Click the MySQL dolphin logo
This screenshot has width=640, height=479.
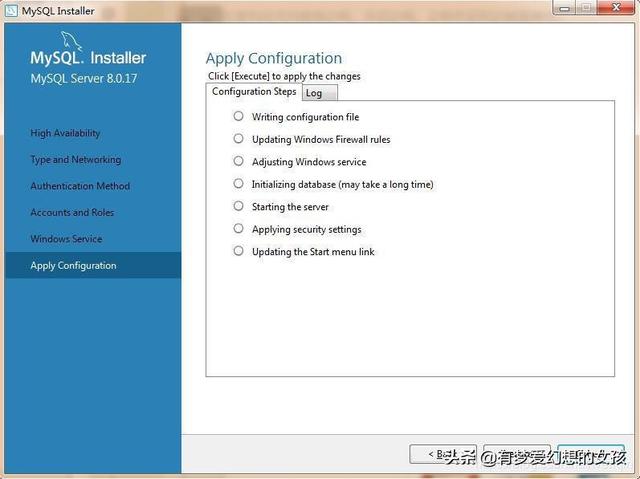pyautogui.click(x=71, y=41)
